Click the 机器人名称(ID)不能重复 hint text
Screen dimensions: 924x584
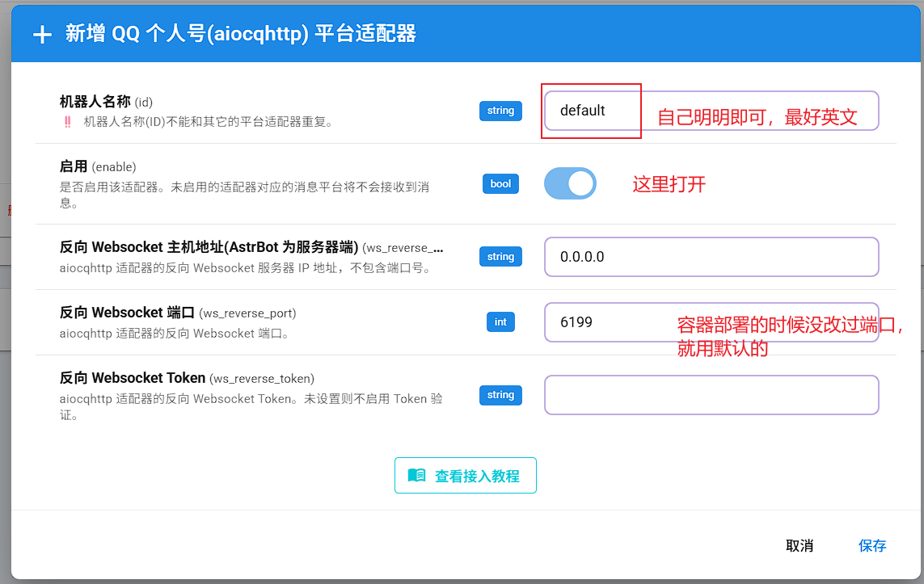(209, 122)
